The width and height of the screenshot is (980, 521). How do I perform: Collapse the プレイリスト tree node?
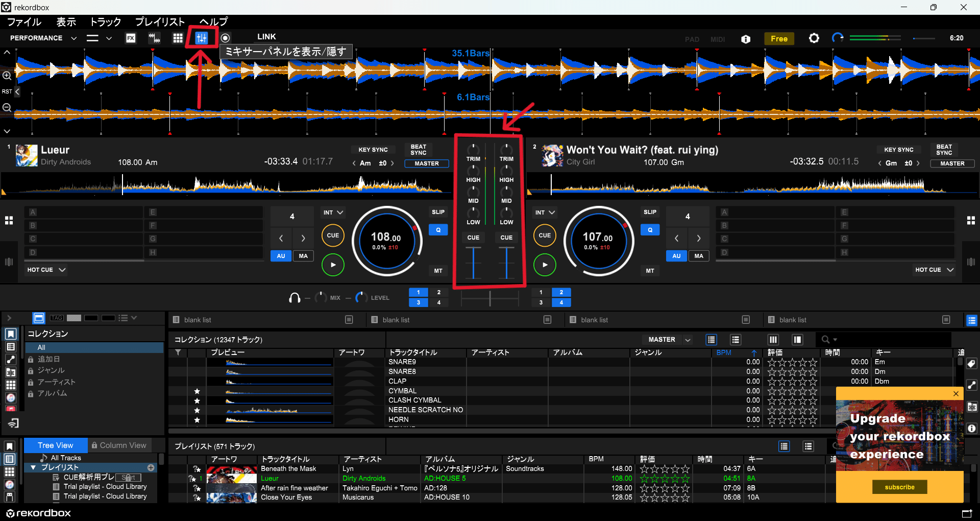click(x=33, y=467)
